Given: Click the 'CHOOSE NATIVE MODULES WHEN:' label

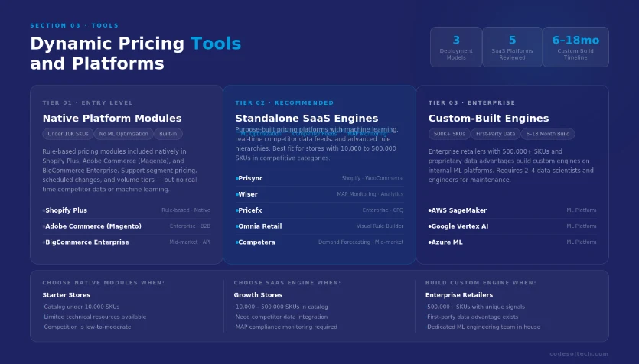Looking at the screenshot, I should coord(103,283).
